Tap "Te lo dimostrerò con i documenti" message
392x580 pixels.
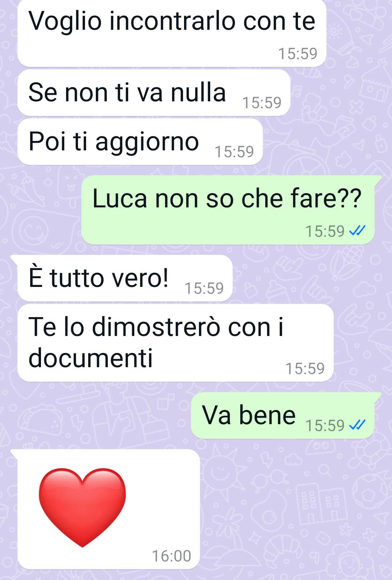coord(175,343)
